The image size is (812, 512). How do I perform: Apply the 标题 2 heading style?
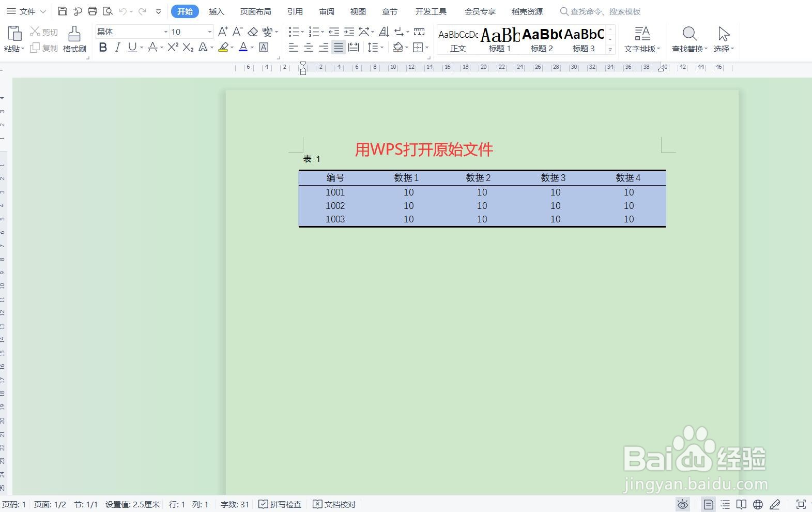(542, 39)
